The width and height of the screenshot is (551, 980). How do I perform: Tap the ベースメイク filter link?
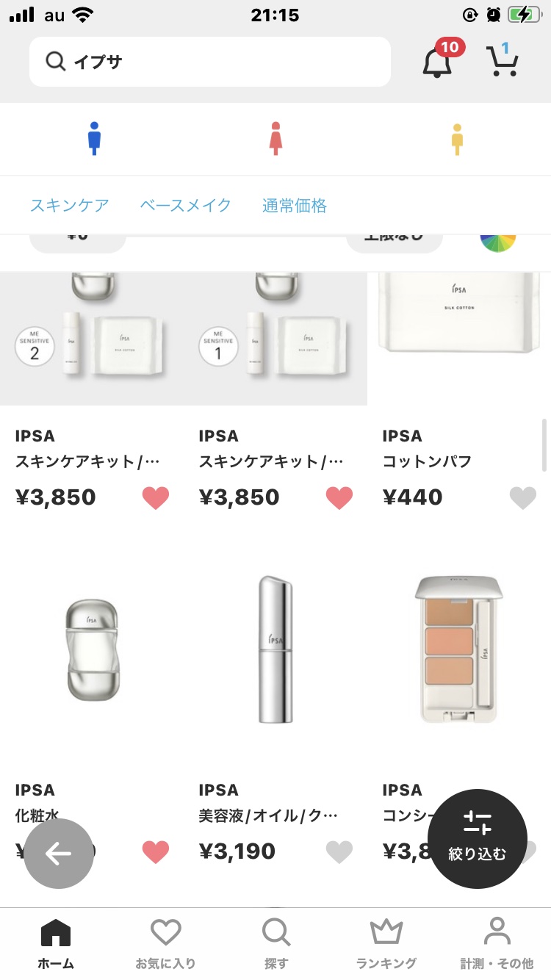186,206
